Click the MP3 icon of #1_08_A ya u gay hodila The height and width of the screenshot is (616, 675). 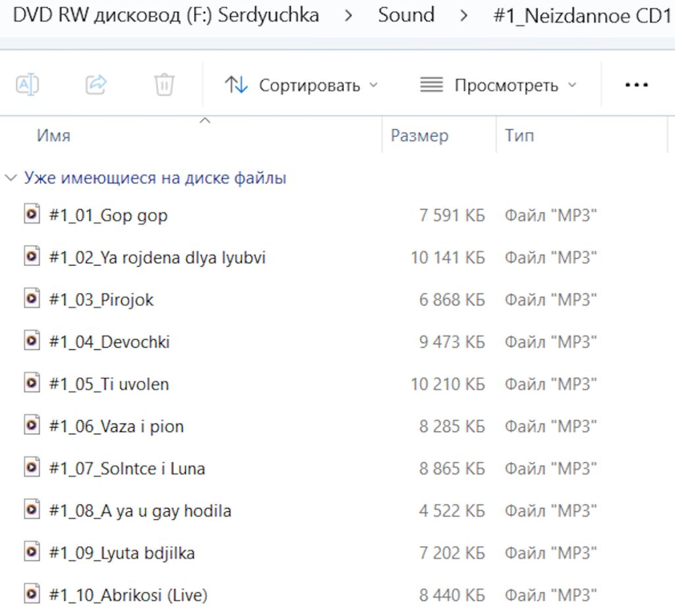tap(32, 510)
